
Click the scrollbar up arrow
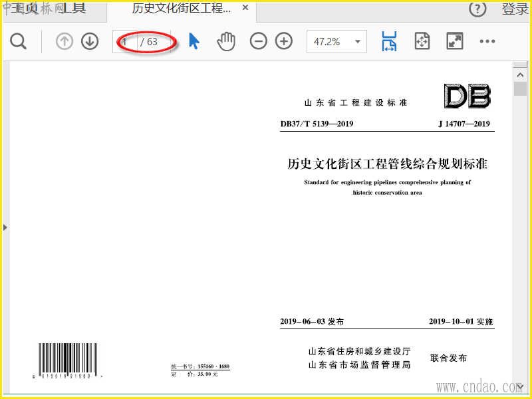pos(520,75)
